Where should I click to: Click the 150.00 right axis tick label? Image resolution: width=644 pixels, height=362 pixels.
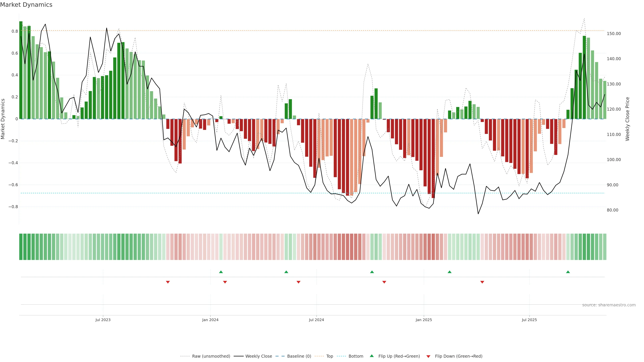613,34
